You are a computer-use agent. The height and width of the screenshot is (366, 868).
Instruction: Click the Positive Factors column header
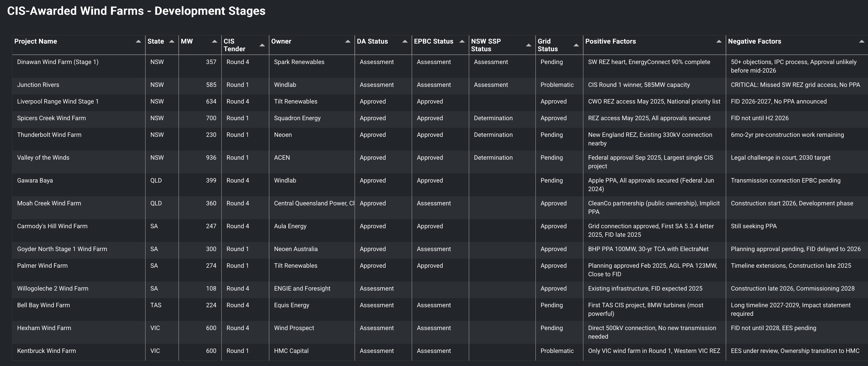tap(610, 41)
